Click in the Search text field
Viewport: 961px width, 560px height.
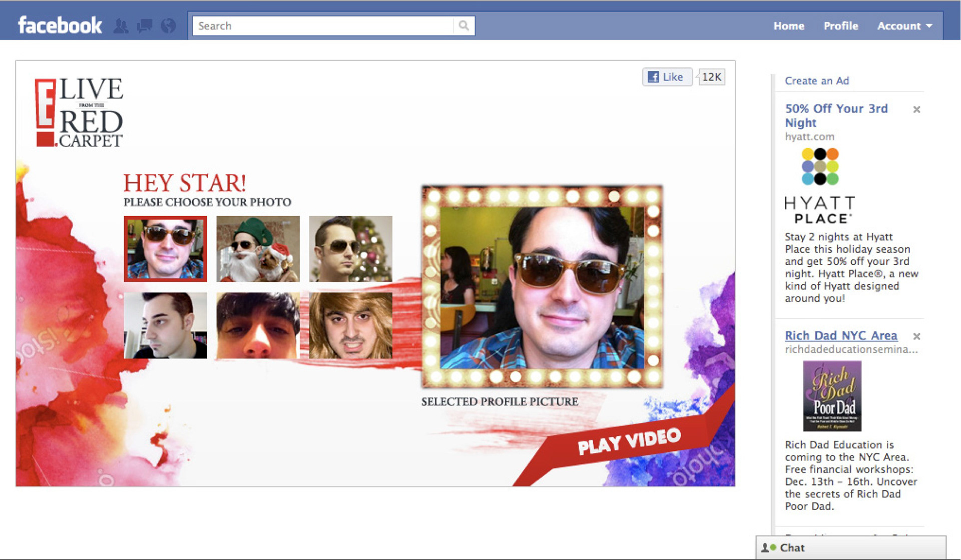[323, 26]
